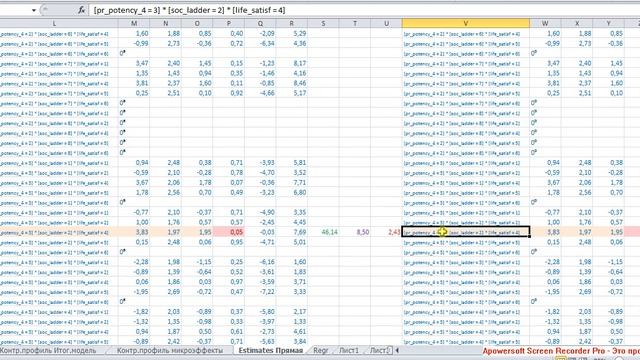
Task: Click cell value 7,71 in column R
Action: pyautogui.click(x=300, y=182)
